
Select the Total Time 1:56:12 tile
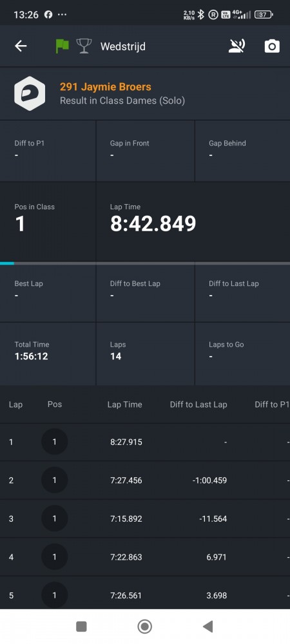[48, 354]
